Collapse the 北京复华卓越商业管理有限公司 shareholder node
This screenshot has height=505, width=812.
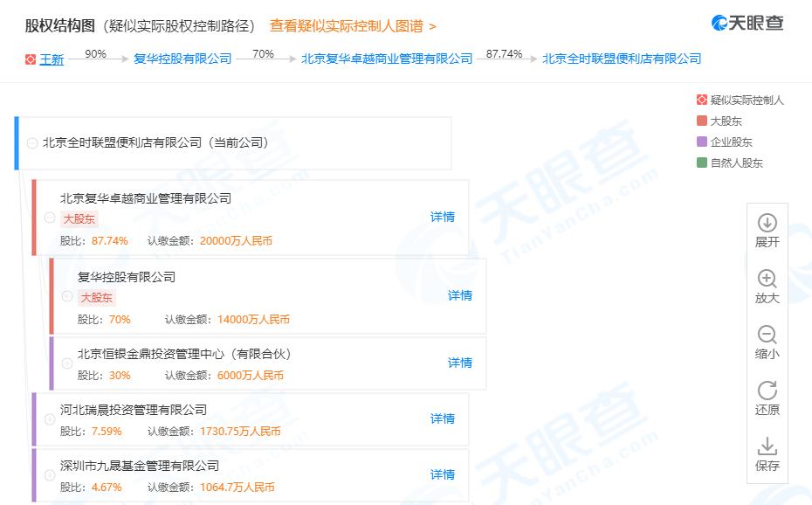[x=50, y=218]
